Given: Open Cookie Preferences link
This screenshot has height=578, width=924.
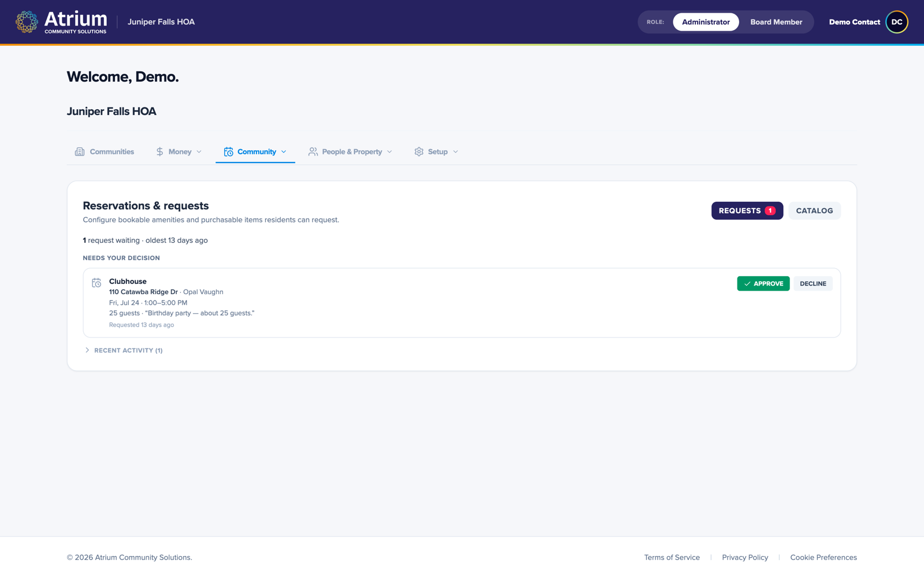Looking at the screenshot, I should [824, 558].
